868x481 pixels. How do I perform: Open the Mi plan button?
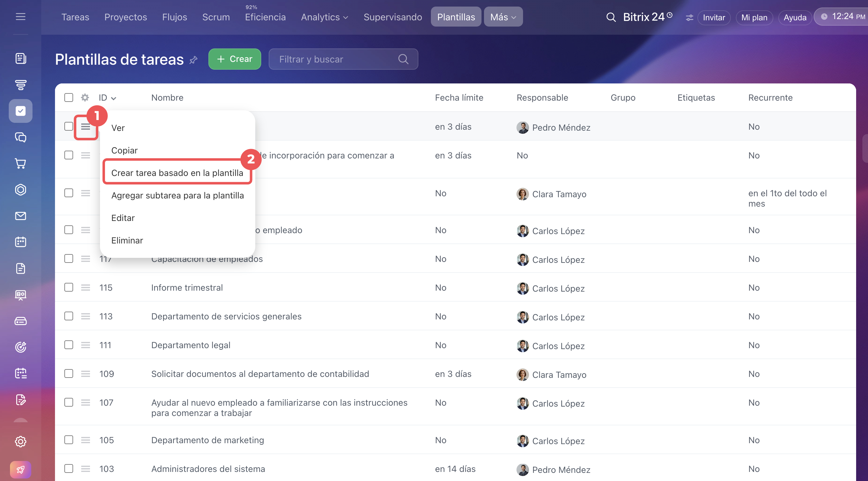(x=754, y=18)
